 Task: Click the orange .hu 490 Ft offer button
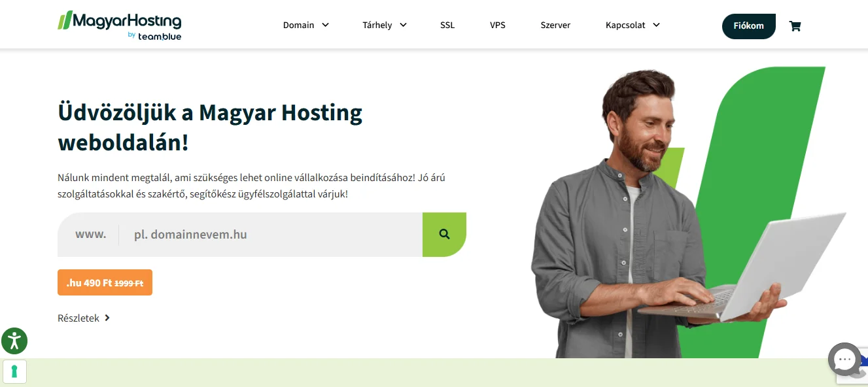[105, 282]
